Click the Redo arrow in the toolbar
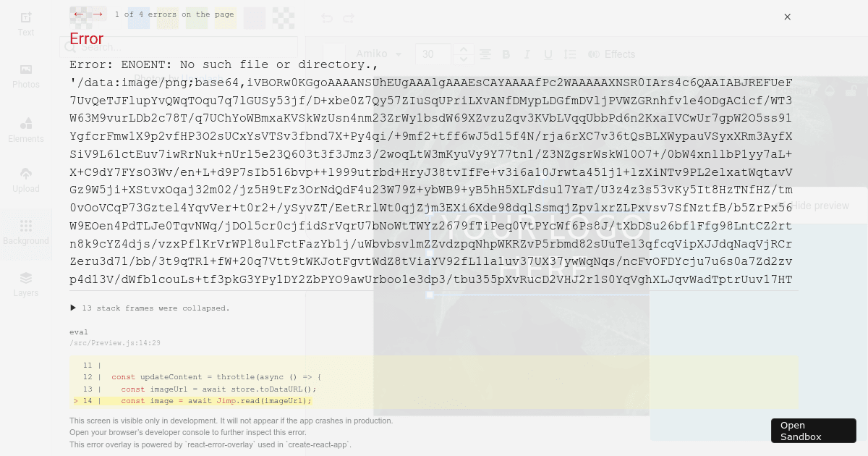Viewport: 868px width, 456px height. point(349,18)
